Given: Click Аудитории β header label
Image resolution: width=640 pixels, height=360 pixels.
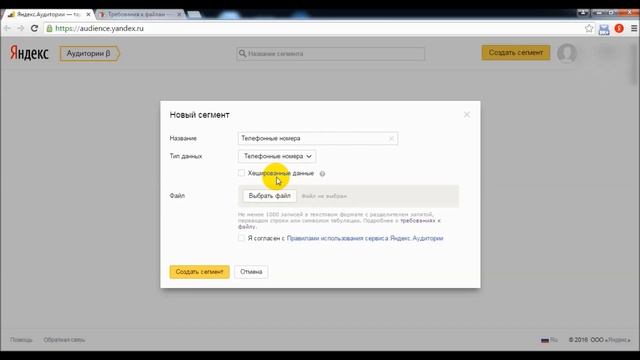Looking at the screenshot, I should (x=90, y=53).
